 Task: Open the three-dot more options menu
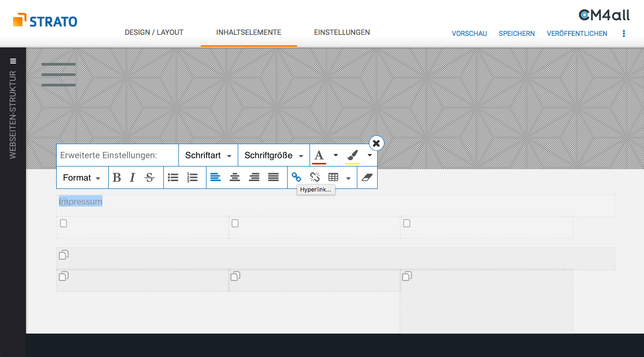coord(624,33)
